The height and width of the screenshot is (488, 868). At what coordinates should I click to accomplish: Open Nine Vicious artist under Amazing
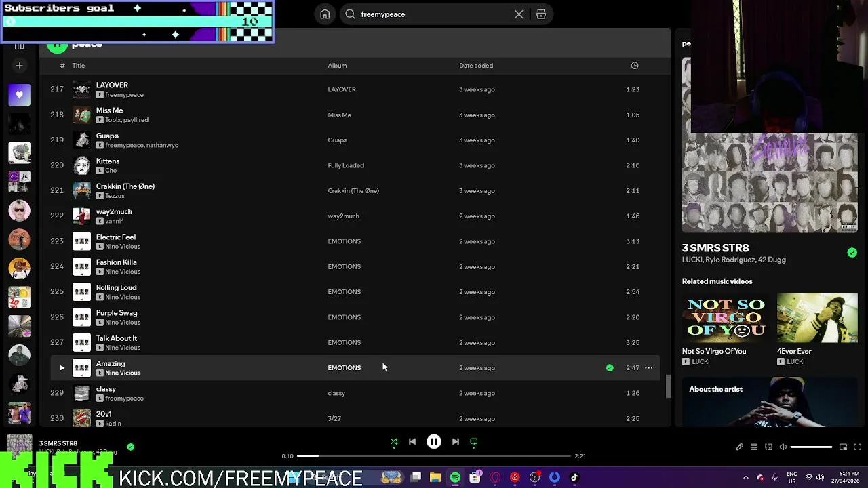click(x=123, y=373)
